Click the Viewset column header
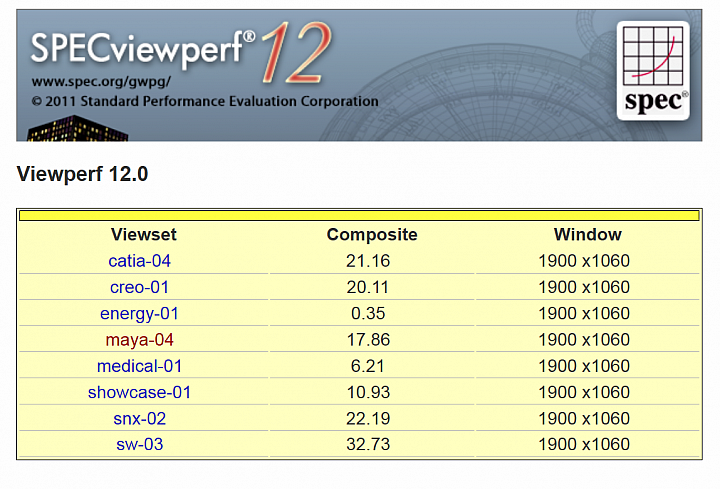 (x=143, y=234)
